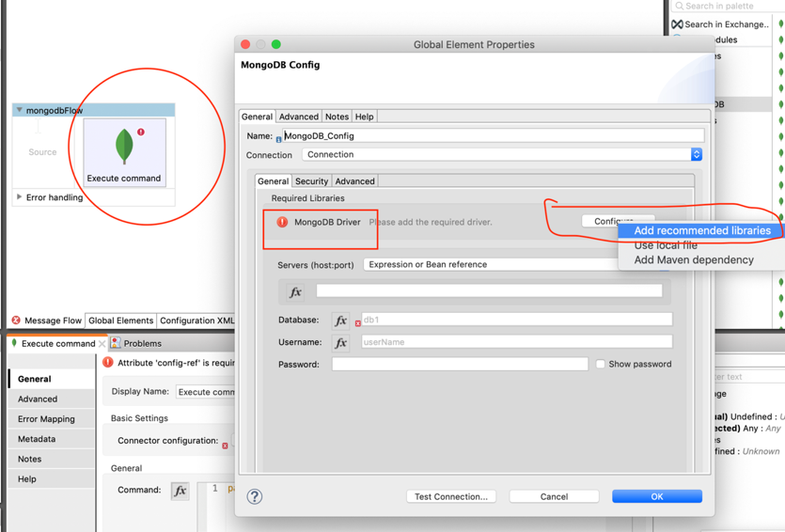This screenshot has height=532, width=785.
Task: Open the Connection dropdown
Action: pyautogui.click(x=502, y=154)
